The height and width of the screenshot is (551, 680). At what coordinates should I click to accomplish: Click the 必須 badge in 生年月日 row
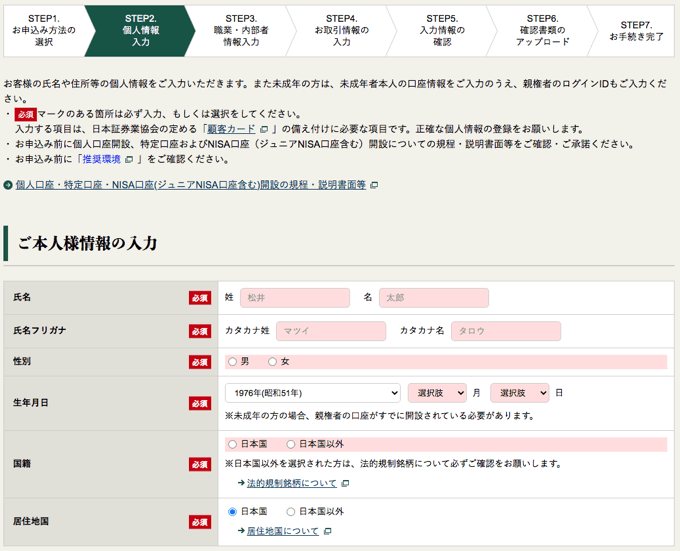pyautogui.click(x=200, y=403)
